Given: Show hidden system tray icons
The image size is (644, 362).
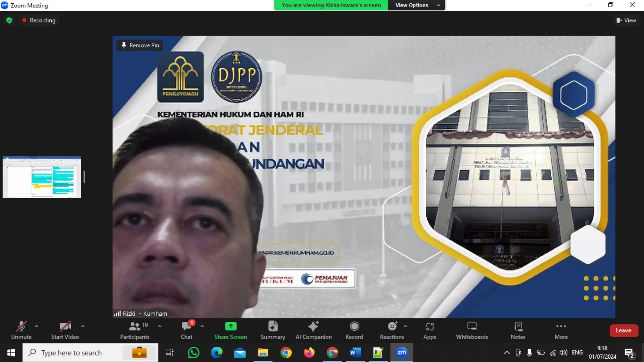Looking at the screenshot, I should (507, 353).
